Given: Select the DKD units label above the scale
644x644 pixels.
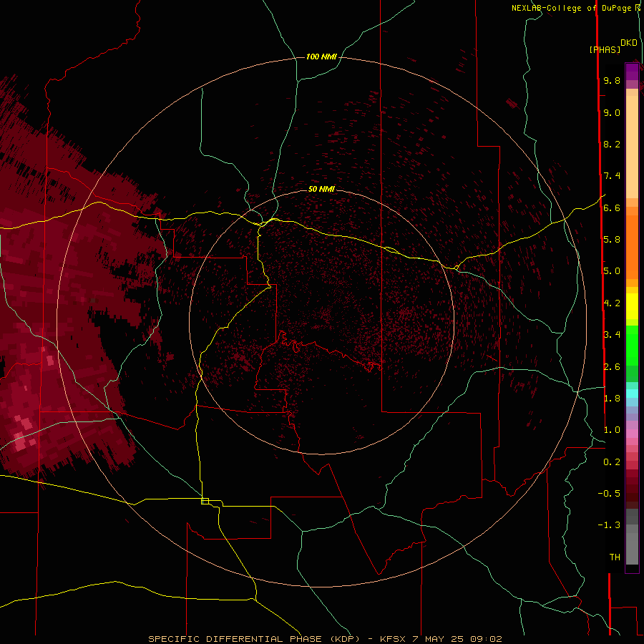Looking at the screenshot, I should 628,43.
